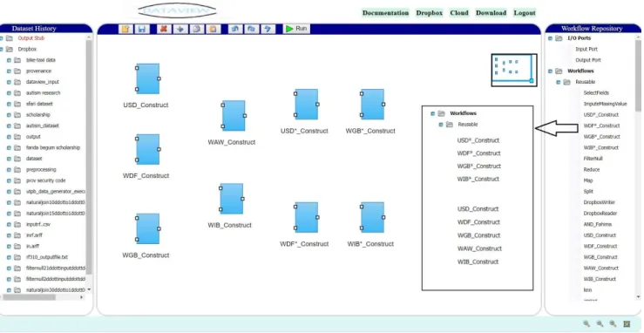Select the WGB*_Construct node on the canvas
644x333 pixels.
pos(372,105)
